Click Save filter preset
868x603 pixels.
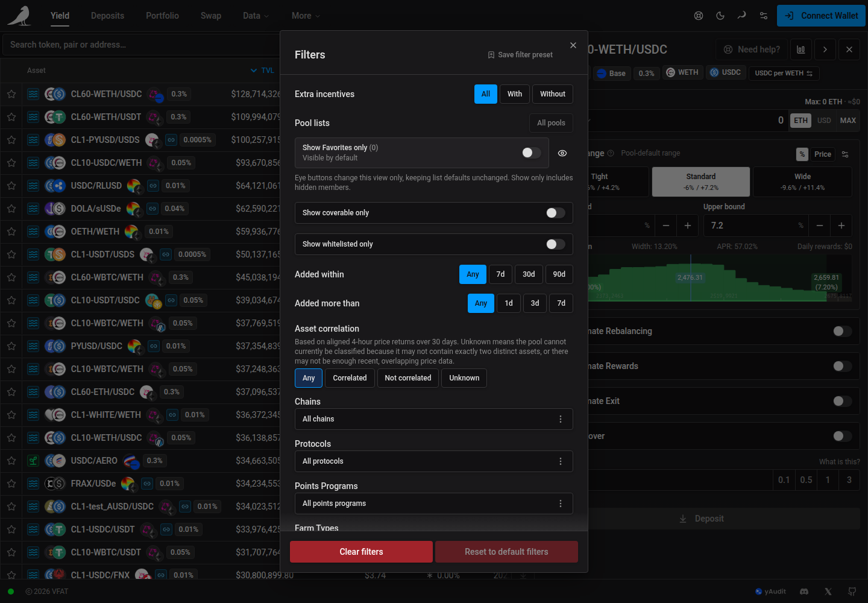[x=520, y=55]
